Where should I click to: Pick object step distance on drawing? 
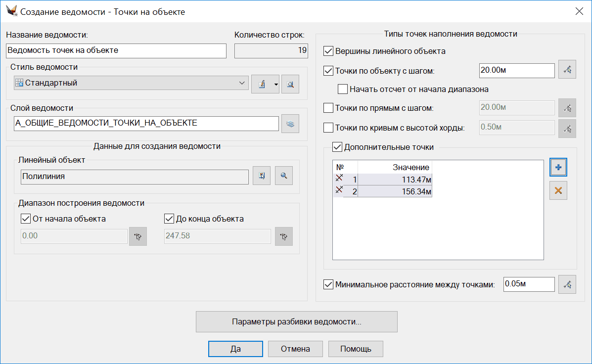coord(567,71)
